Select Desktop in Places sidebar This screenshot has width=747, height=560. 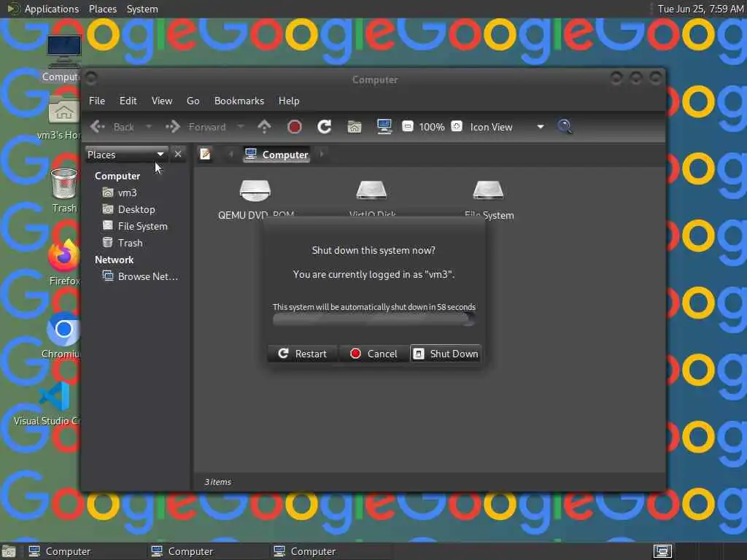pos(128,209)
